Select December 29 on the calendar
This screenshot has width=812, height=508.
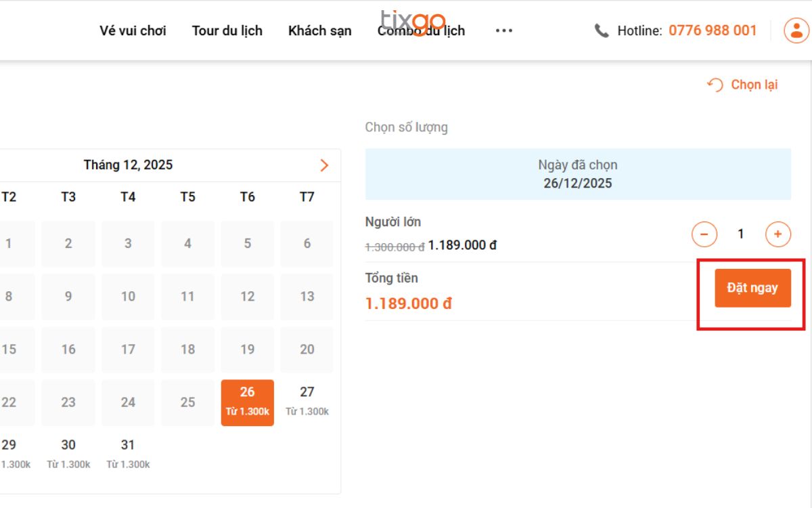[x=9, y=454]
